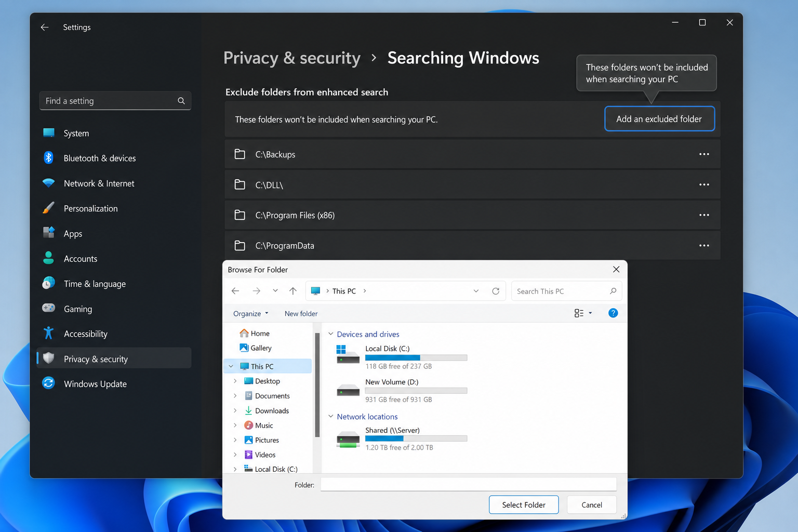Expand Documents tree node
Screen dimensions: 798x532
point(235,396)
